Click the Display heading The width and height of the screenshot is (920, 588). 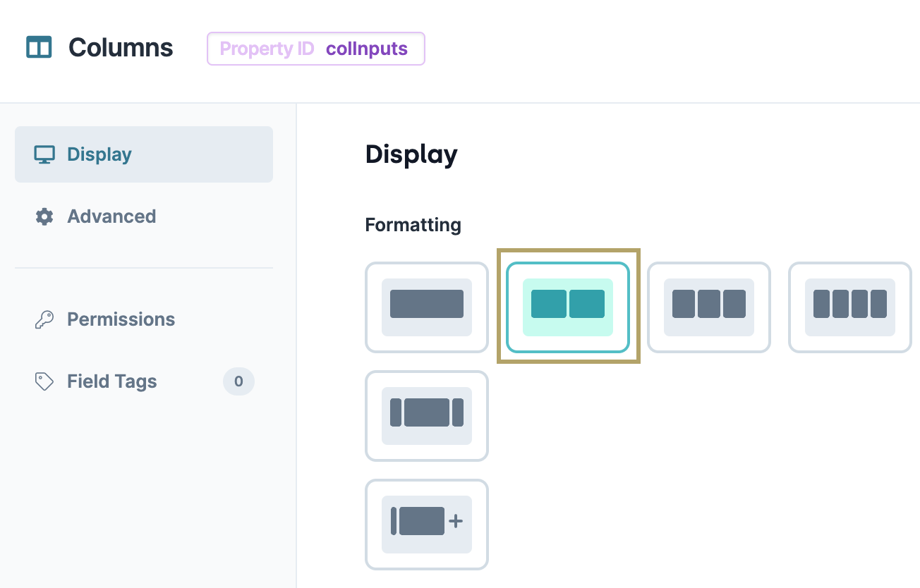[x=411, y=154]
